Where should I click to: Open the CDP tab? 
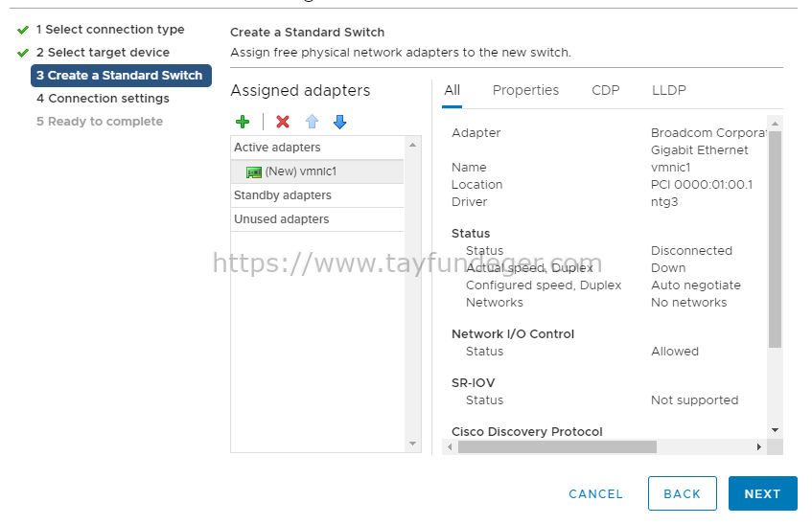[x=605, y=90]
